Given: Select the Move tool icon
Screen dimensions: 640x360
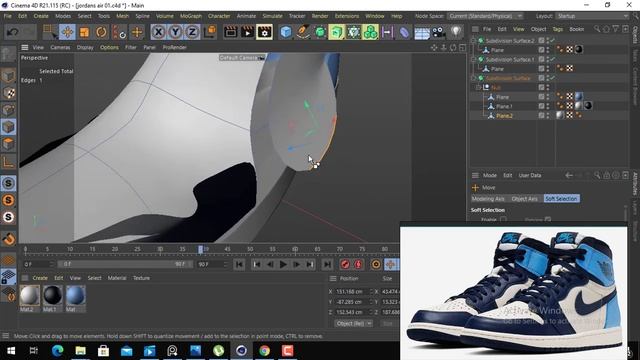Looking at the screenshot, I should click(x=67, y=32).
